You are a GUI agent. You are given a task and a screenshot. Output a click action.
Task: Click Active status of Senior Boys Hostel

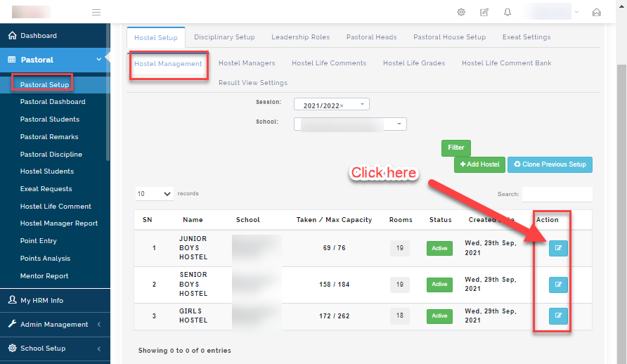[439, 284]
